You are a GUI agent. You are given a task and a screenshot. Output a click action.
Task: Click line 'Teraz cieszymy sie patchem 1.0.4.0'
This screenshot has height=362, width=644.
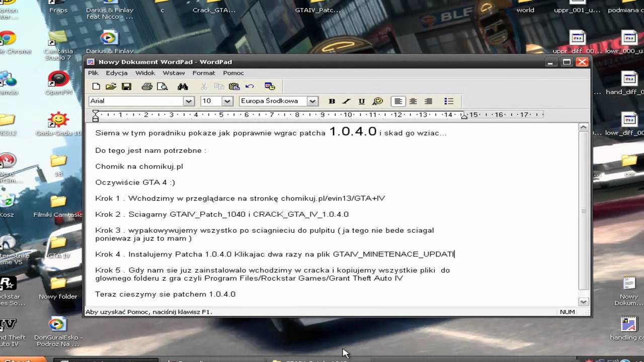point(165,294)
